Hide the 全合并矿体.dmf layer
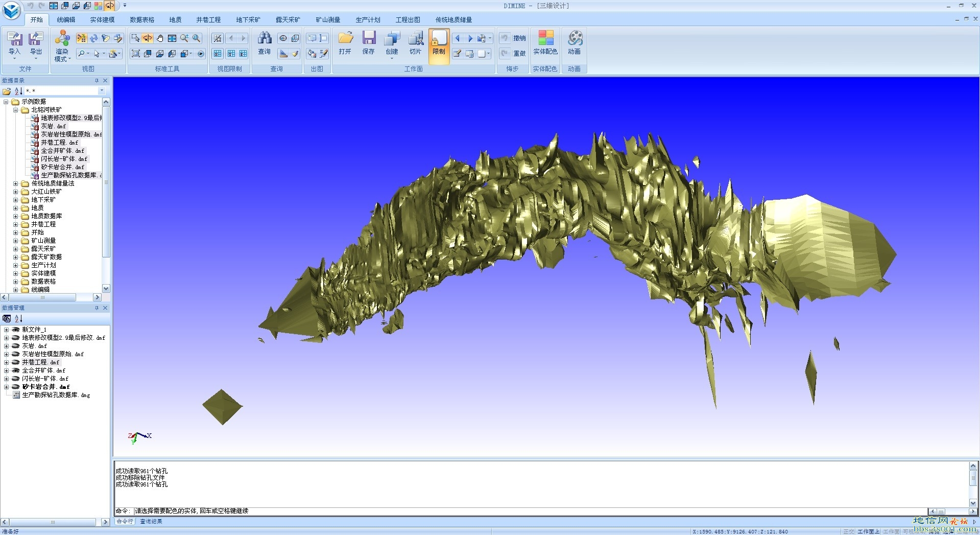 [x=16, y=370]
